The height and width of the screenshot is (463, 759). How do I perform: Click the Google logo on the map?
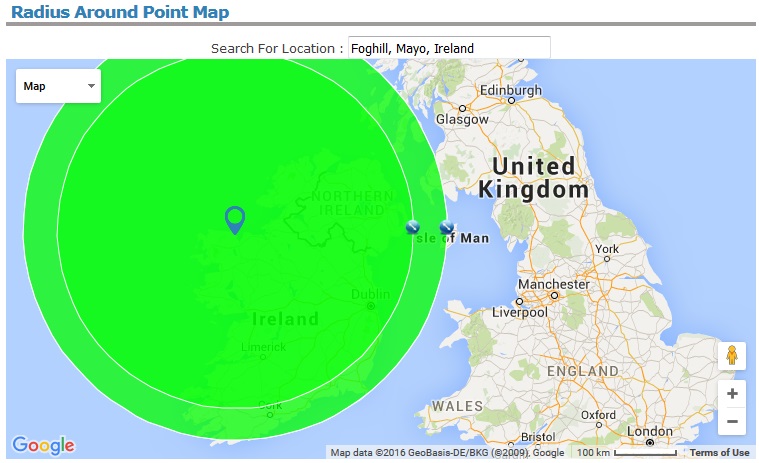pyautogui.click(x=43, y=445)
